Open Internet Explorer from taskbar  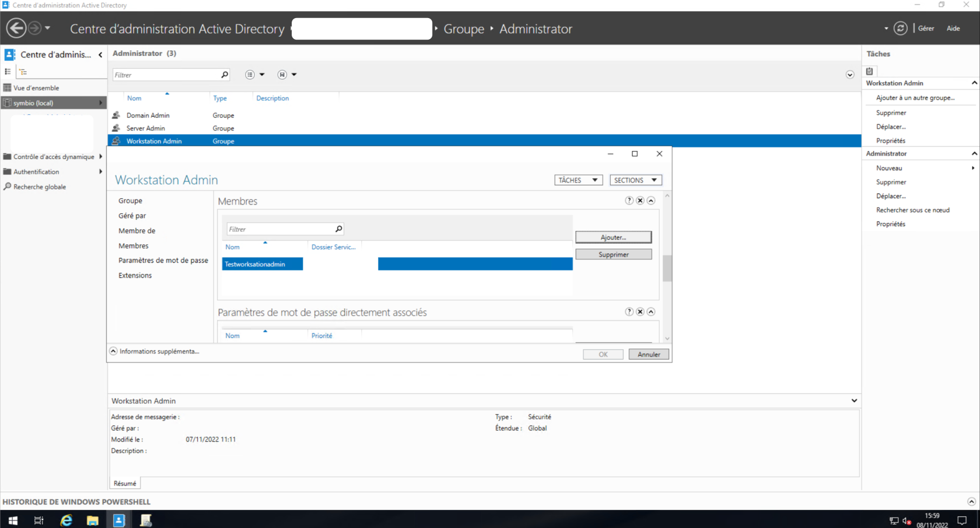pyautogui.click(x=66, y=520)
